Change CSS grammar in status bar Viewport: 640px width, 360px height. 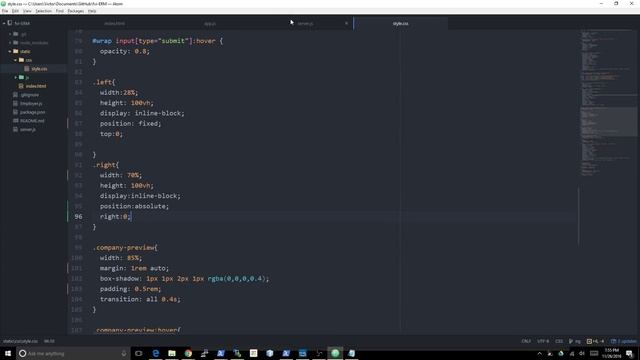tap(559, 341)
